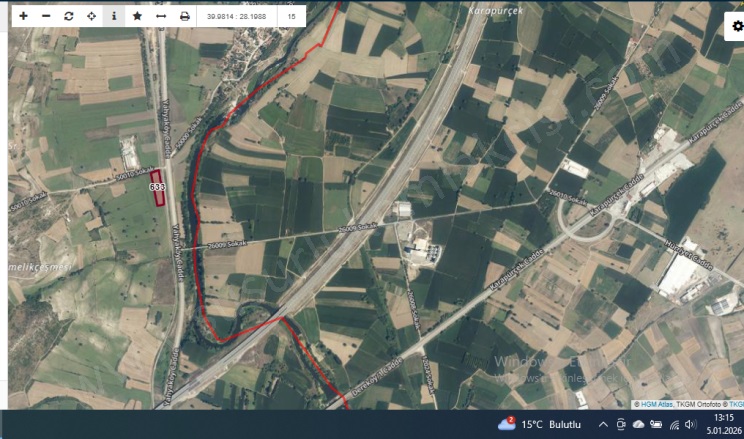The height and width of the screenshot is (439, 744).
Task: Select parcel 633 on the map
Action: pos(158,188)
